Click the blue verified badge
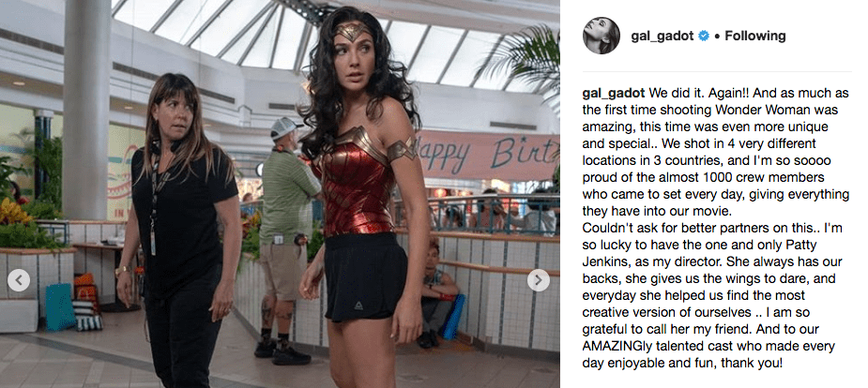This screenshot has height=388, width=868. [x=704, y=37]
